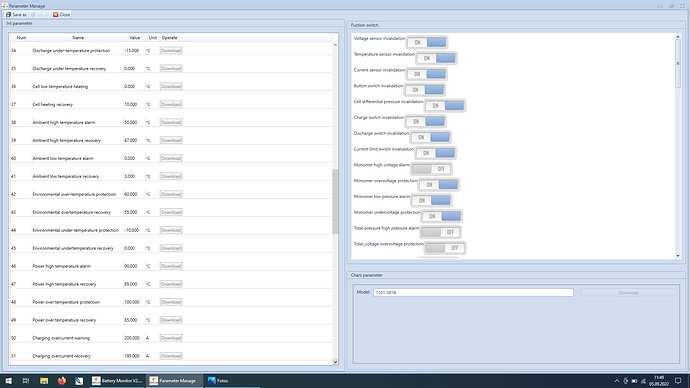The width and height of the screenshot is (690, 388).
Task: Click the tray icon next to chevron
Action: 625,381
